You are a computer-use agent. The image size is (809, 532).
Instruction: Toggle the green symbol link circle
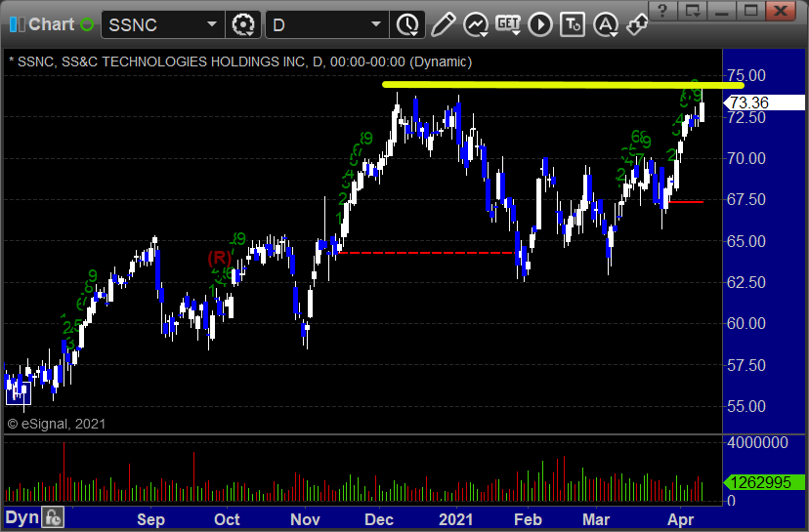point(87,24)
